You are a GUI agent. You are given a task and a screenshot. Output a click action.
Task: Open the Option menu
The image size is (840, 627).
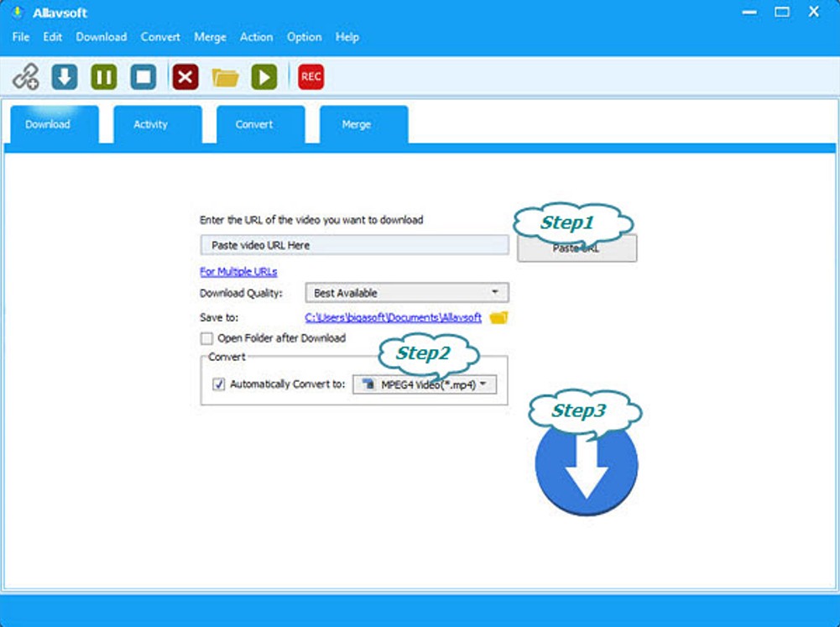304,37
